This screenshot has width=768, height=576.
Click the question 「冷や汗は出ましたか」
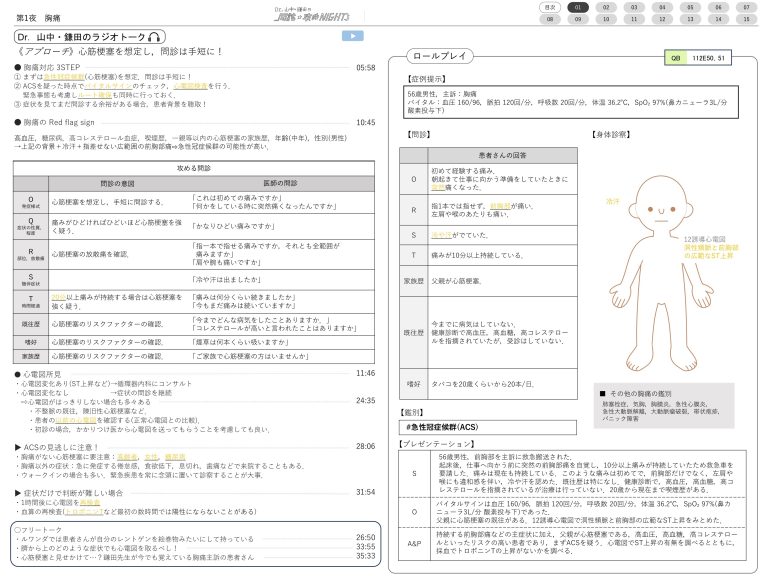(x=226, y=280)
